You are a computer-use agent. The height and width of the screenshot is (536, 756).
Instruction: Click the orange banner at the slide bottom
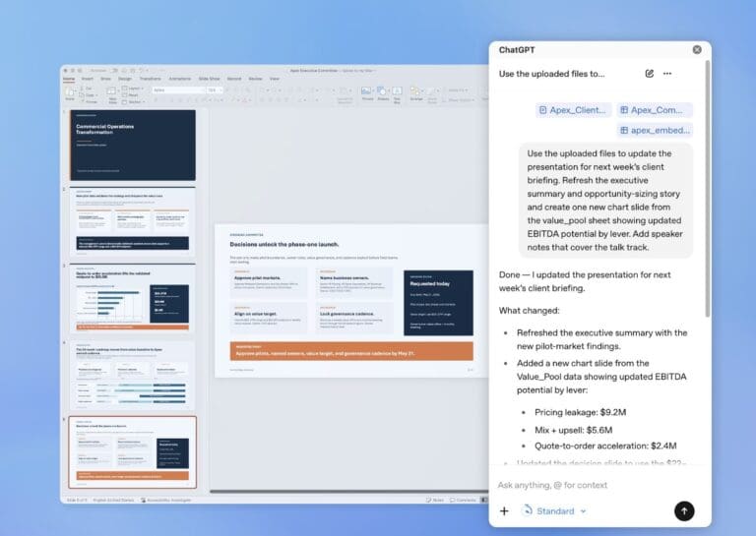click(351, 351)
